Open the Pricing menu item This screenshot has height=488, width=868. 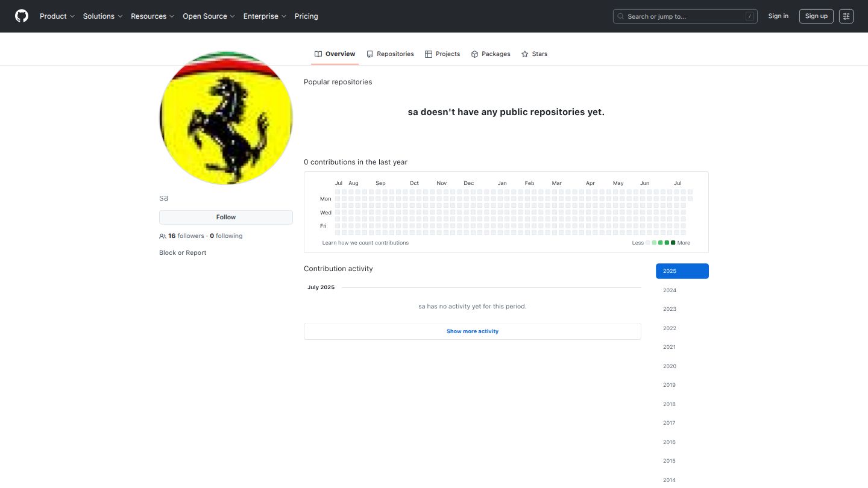tap(306, 16)
